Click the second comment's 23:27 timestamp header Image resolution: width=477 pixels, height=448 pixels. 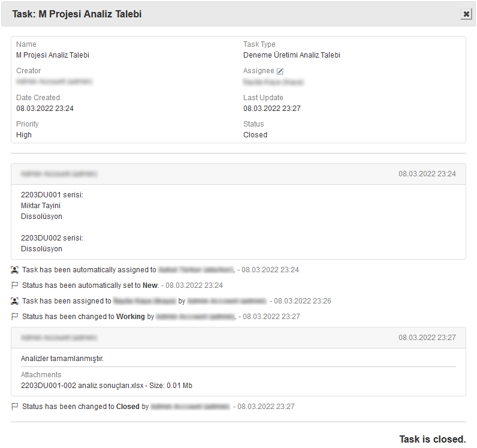click(x=427, y=338)
